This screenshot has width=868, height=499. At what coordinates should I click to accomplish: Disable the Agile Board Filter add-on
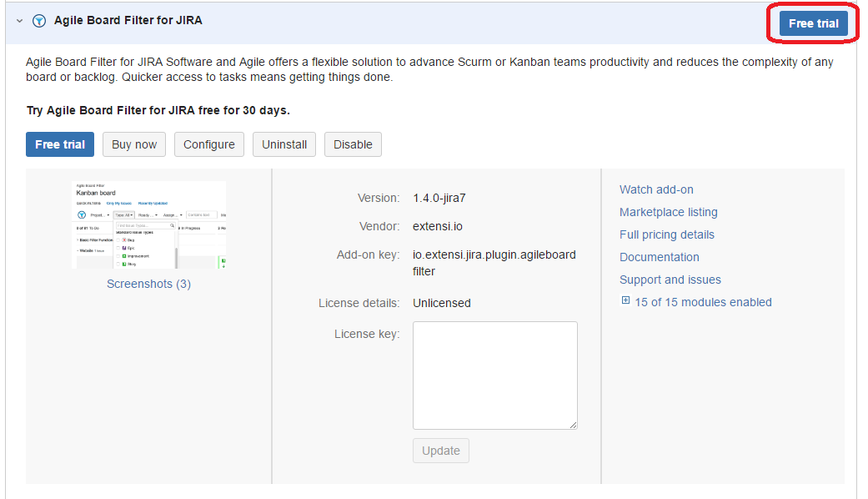(353, 144)
